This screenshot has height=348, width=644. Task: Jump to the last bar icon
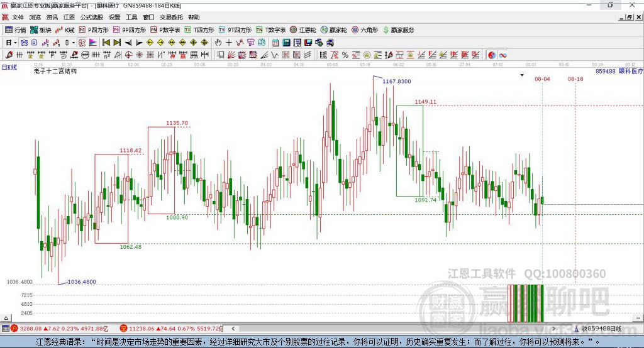(117, 43)
